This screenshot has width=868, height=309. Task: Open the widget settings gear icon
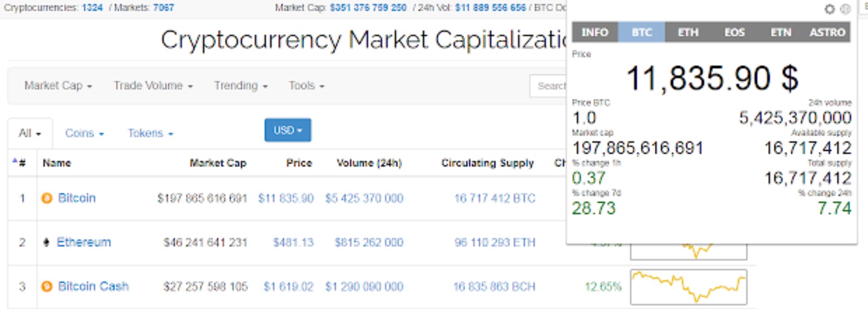(830, 9)
